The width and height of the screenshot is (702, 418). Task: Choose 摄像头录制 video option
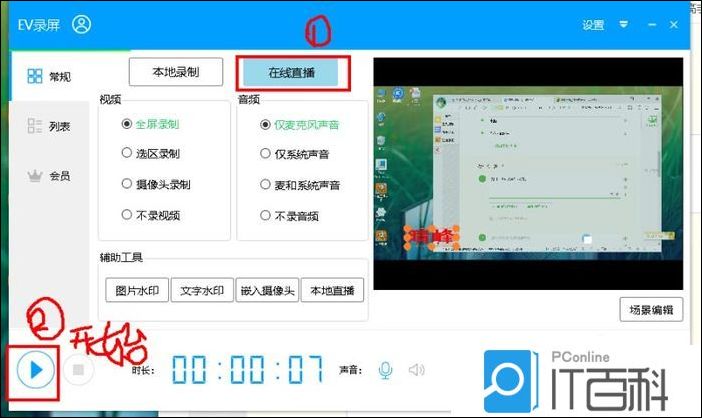[x=156, y=184]
